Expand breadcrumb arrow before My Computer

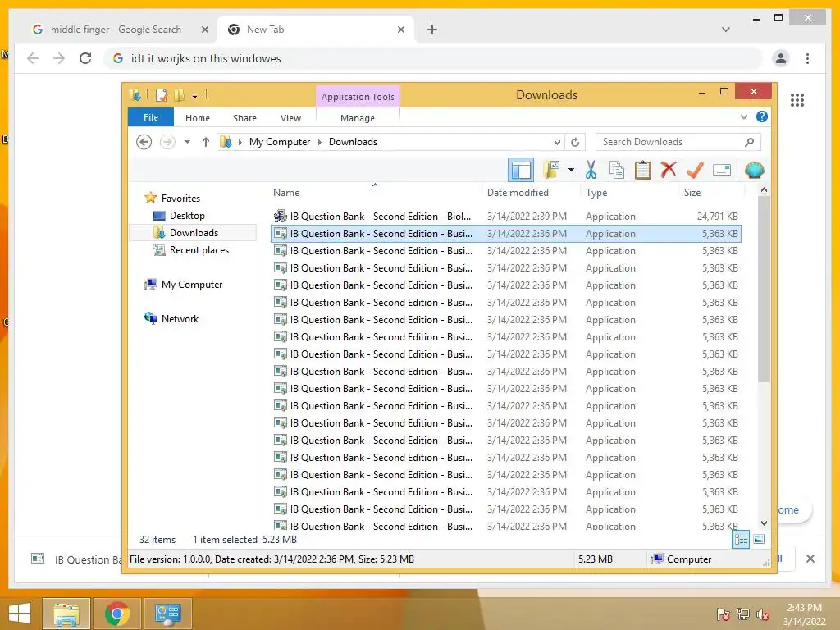(240, 142)
